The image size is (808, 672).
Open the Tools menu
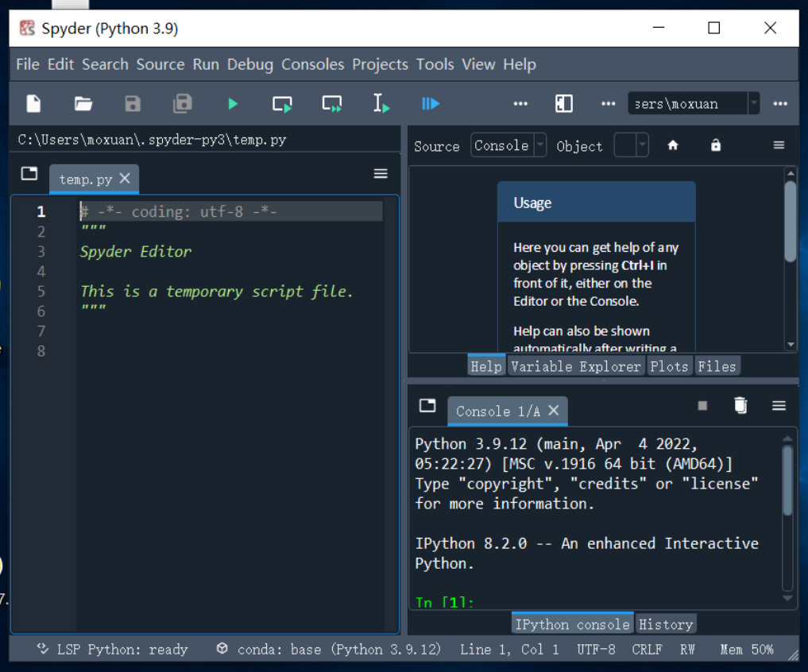[x=435, y=64]
